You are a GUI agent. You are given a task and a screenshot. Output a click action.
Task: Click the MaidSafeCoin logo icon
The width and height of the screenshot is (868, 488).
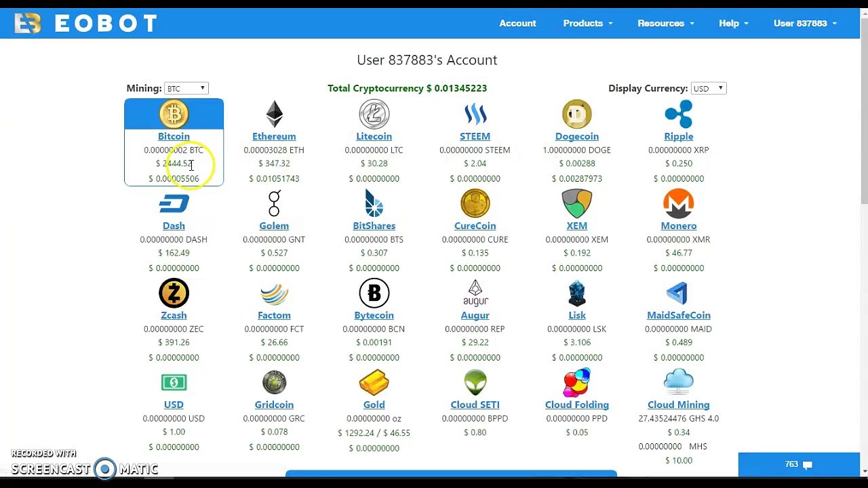pos(678,293)
